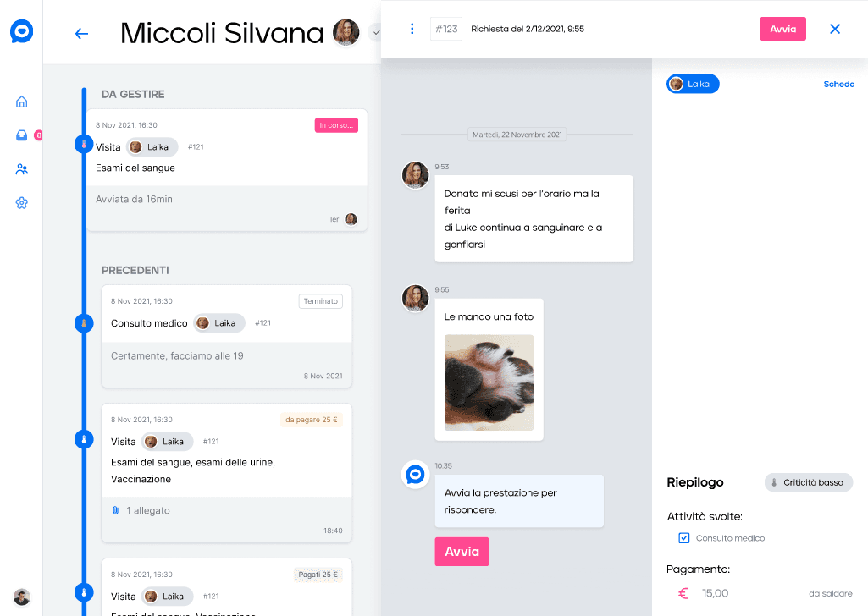Click the payment amount field 15,00
Viewport: 868px width, 616px height.
[x=716, y=593]
